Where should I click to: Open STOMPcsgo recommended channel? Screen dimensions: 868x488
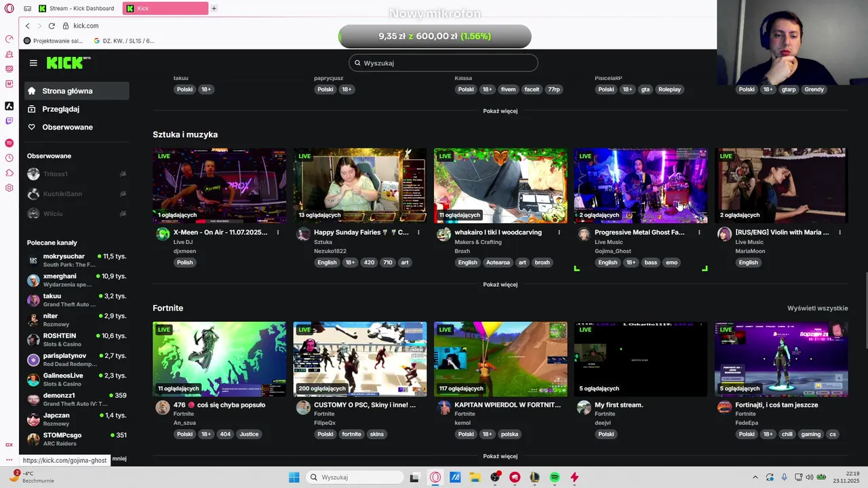(77, 439)
